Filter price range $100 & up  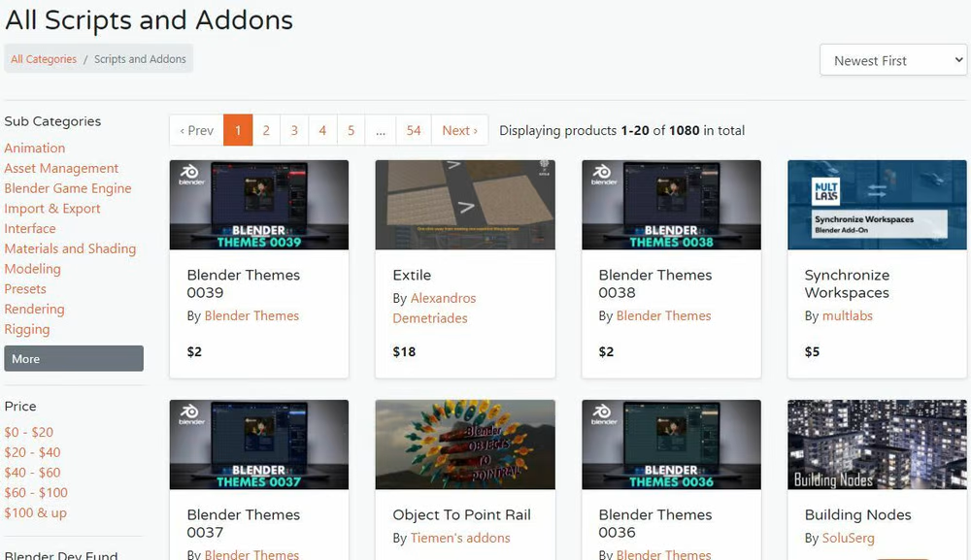point(35,512)
